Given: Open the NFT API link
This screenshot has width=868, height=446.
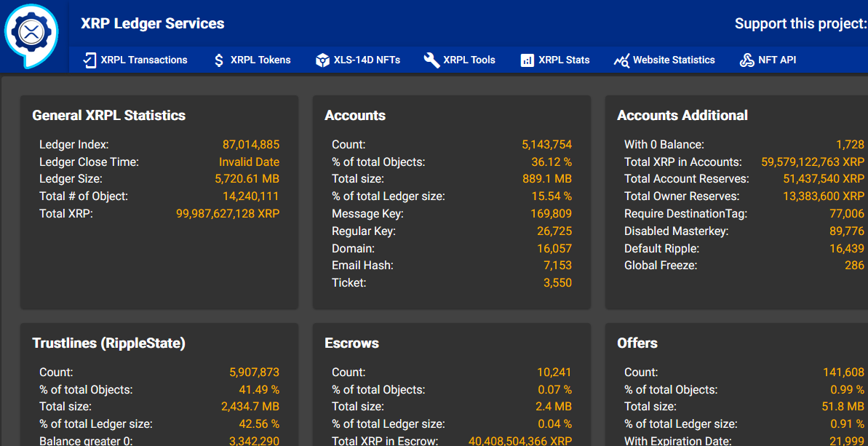Looking at the screenshot, I should (777, 60).
